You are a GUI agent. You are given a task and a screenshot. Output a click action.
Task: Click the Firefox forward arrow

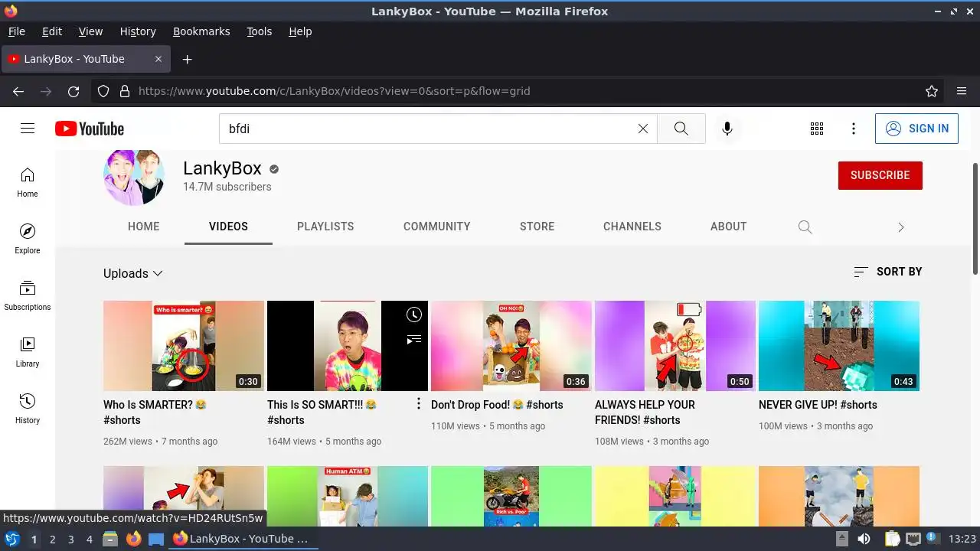coord(46,91)
